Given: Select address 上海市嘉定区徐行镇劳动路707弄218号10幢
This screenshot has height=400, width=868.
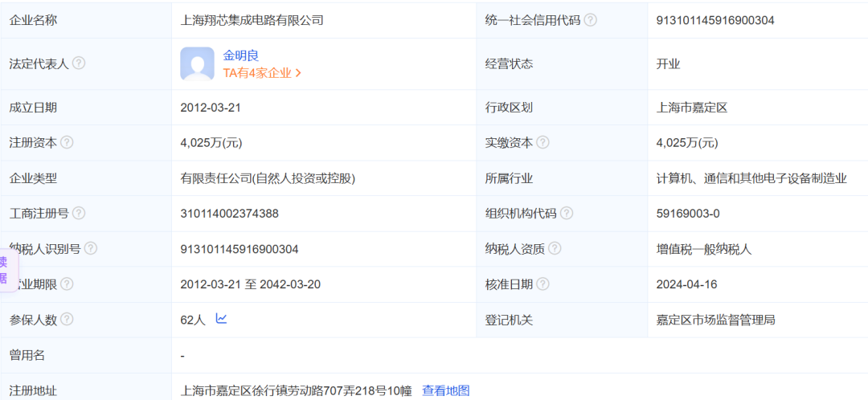Looking at the screenshot, I should click(x=296, y=390).
